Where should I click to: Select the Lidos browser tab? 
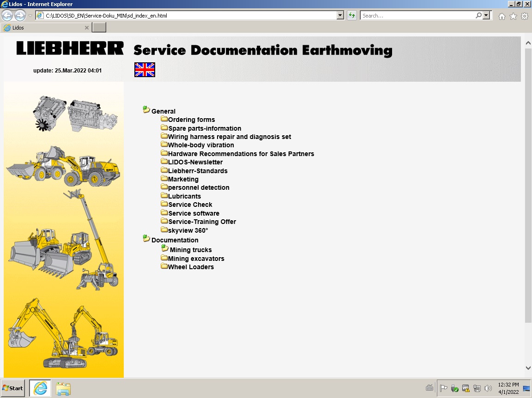coord(46,28)
